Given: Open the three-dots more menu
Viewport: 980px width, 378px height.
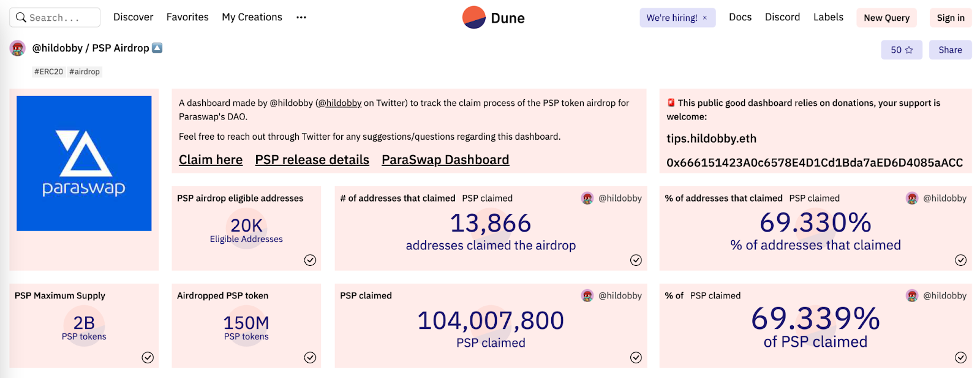Looking at the screenshot, I should tap(301, 17).
